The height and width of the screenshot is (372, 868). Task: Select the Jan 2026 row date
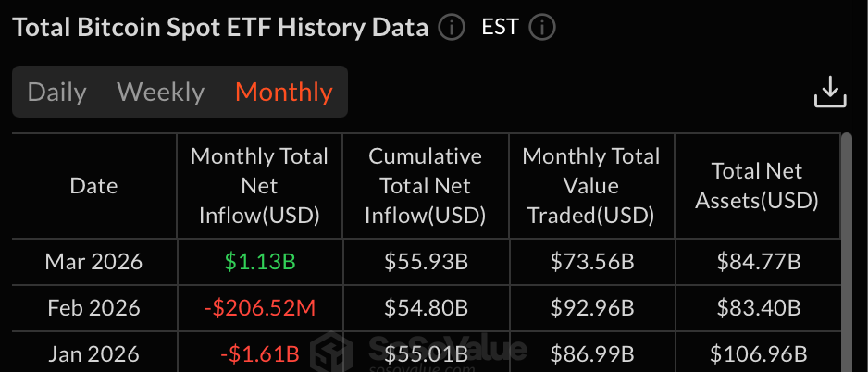(93, 353)
